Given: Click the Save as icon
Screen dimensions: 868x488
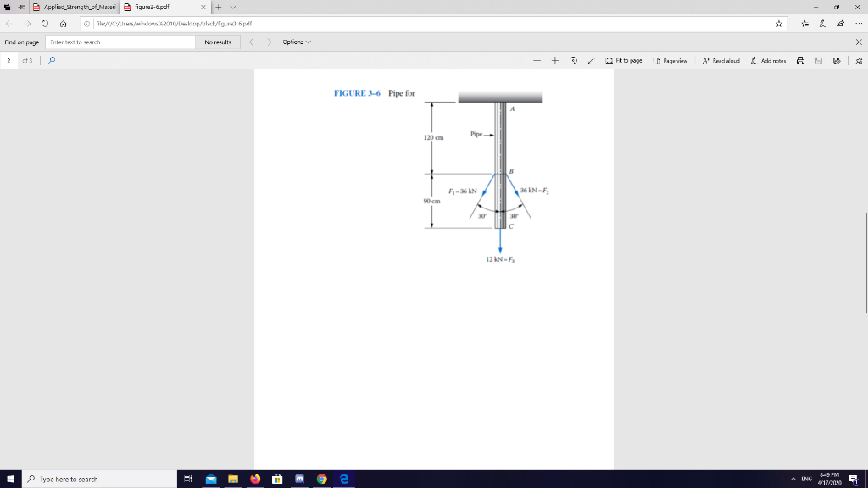Looking at the screenshot, I should point(837,61).
